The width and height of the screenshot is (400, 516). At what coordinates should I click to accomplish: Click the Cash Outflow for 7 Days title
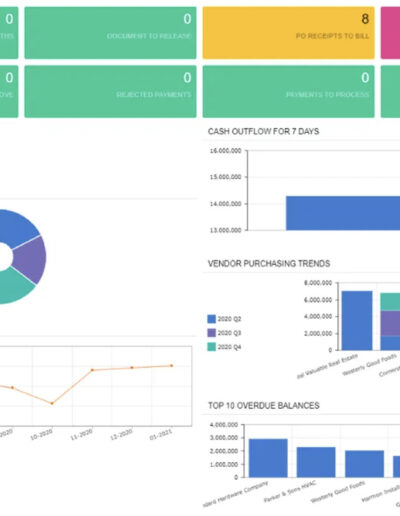pos(263,131)
